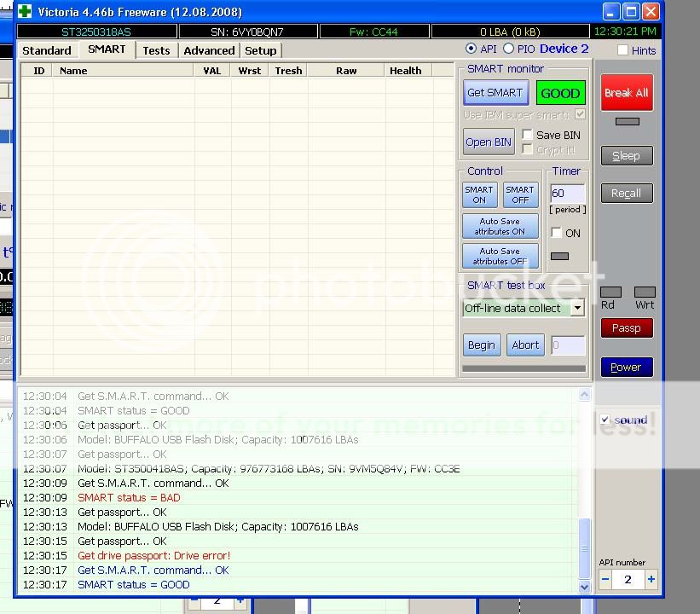The height and width of the screenshot is (614, 700).
Task: Click the Device 2 label
Action: point(564,49)
